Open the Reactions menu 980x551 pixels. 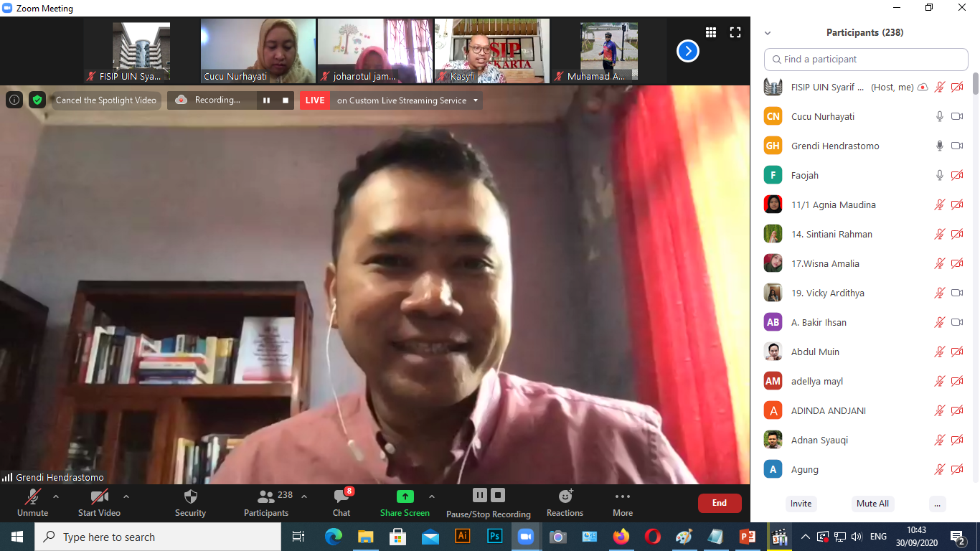pos(565,502)
